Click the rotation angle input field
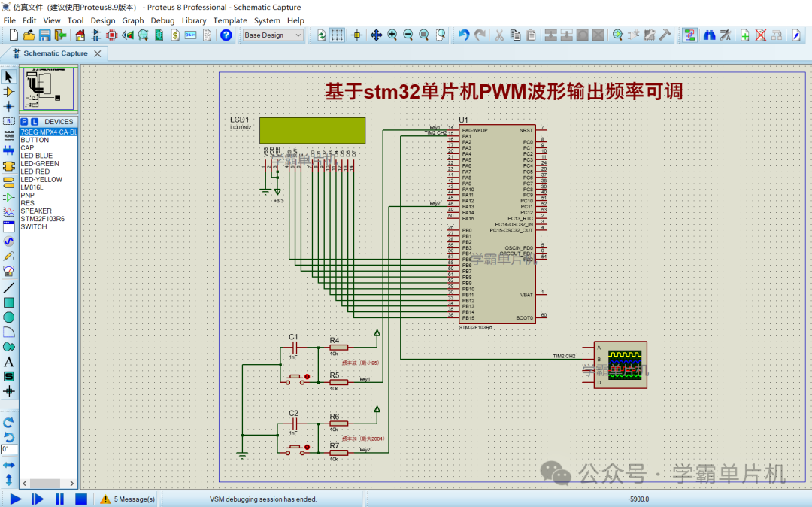This screenshot has width=812, height=507. coord(9,449)
